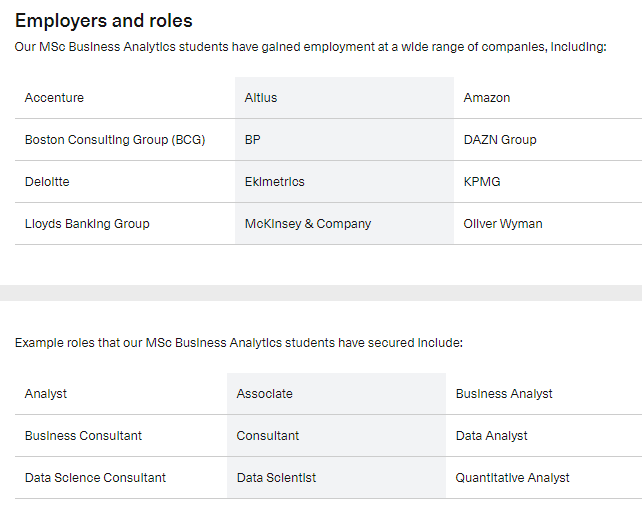Click the Amazon table entry
The width and height of the screenshot is (642, 518).
[x=548, y=98]
